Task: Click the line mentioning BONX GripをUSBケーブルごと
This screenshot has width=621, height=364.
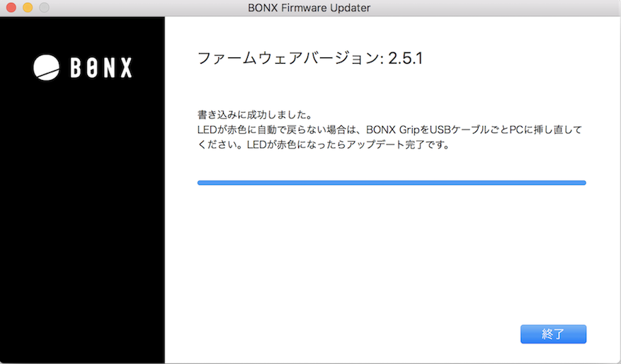Action: point(389,130)
